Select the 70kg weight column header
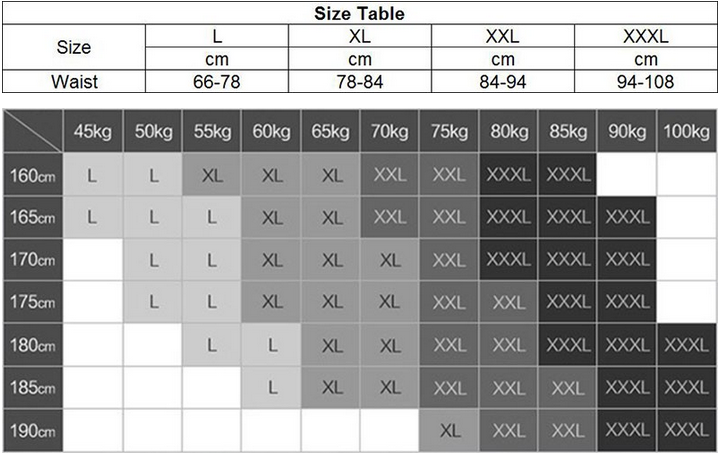720x453 pixels. tap(389, 131)
